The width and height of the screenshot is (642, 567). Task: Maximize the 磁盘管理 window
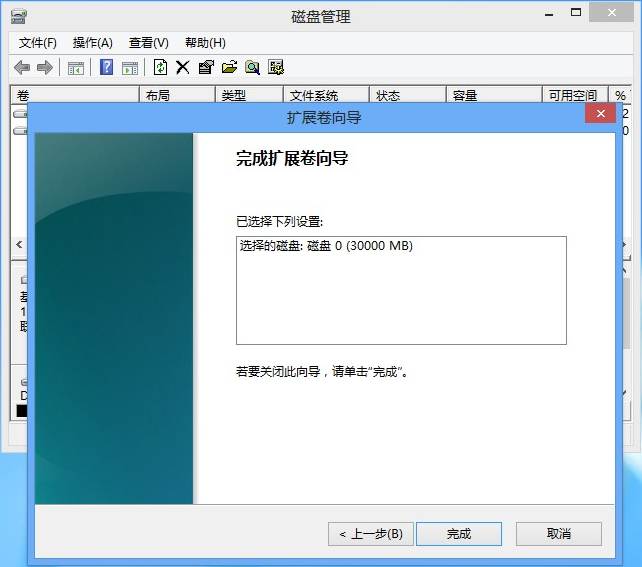coord(576,13)
